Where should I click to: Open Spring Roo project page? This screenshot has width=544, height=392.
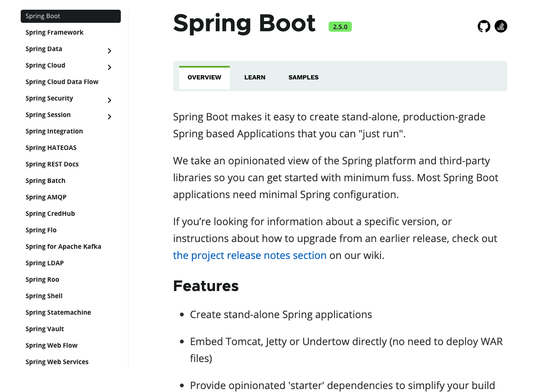point(42,280)
